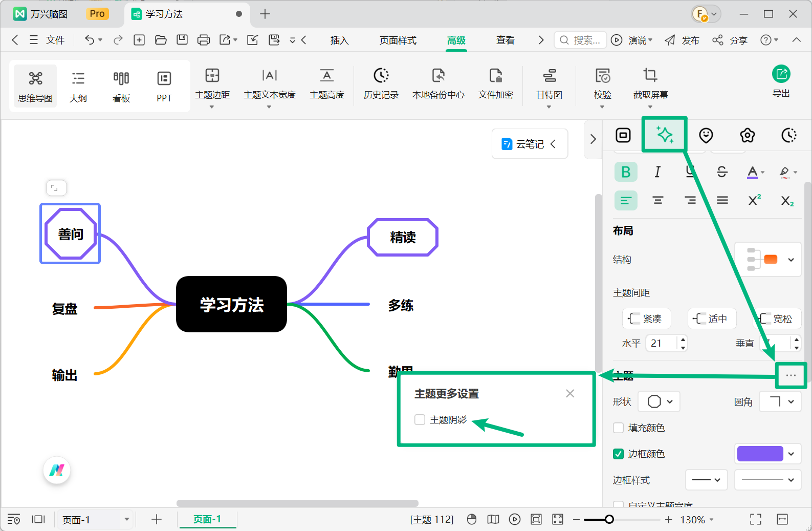Set topic spacing to 适中
The image size is (812, 531).
712,318
